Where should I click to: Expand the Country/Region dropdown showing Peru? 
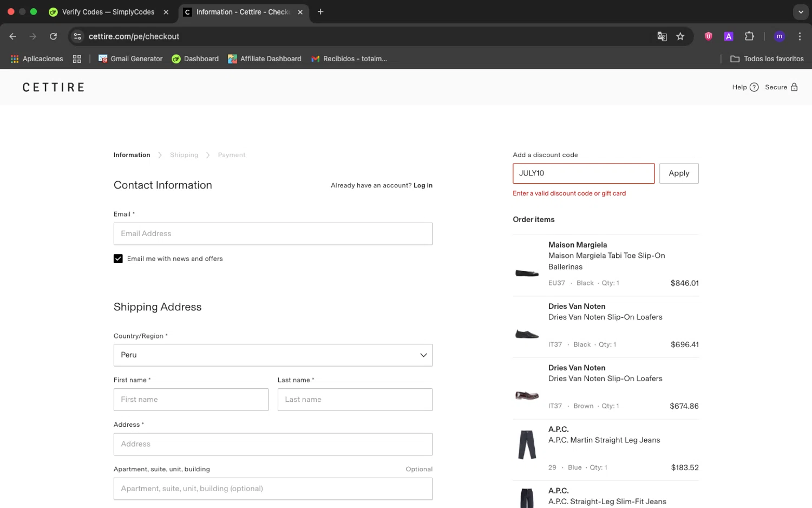273,355
